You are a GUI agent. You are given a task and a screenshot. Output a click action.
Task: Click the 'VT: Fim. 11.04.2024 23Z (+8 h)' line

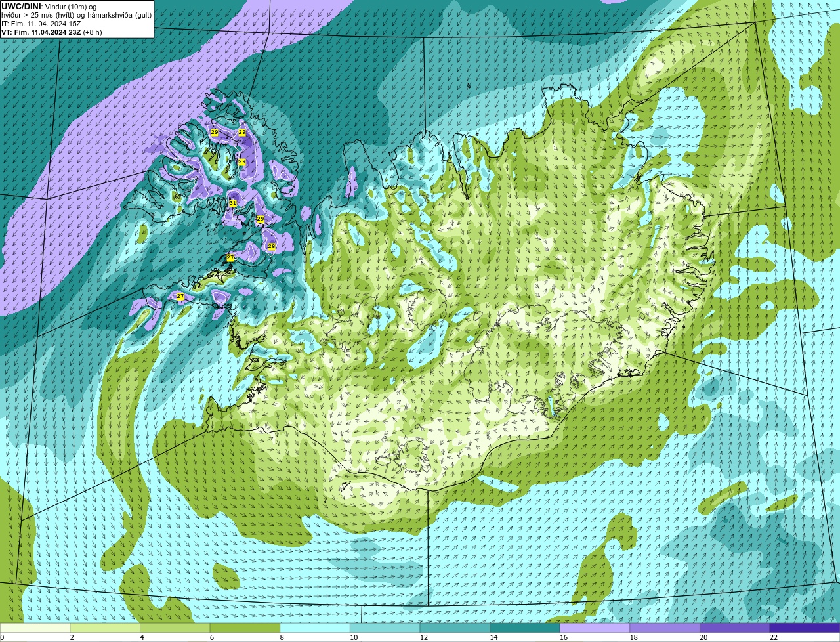[51, 32]
